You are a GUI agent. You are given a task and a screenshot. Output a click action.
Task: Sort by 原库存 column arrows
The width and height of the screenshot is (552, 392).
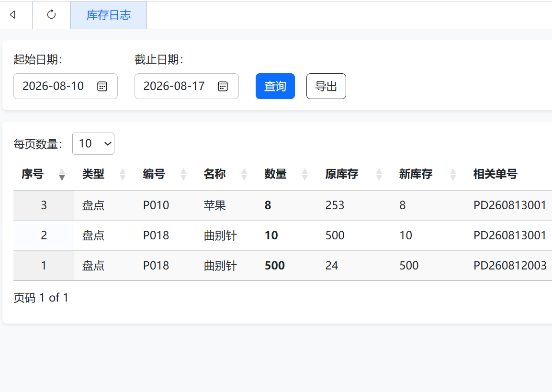(x=379, y=174)
